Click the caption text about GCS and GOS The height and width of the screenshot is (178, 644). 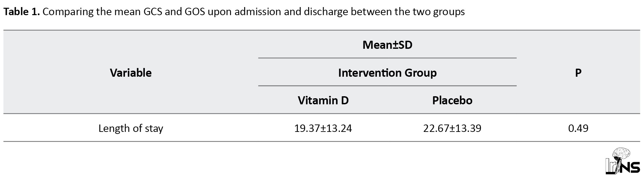(253, 12)
